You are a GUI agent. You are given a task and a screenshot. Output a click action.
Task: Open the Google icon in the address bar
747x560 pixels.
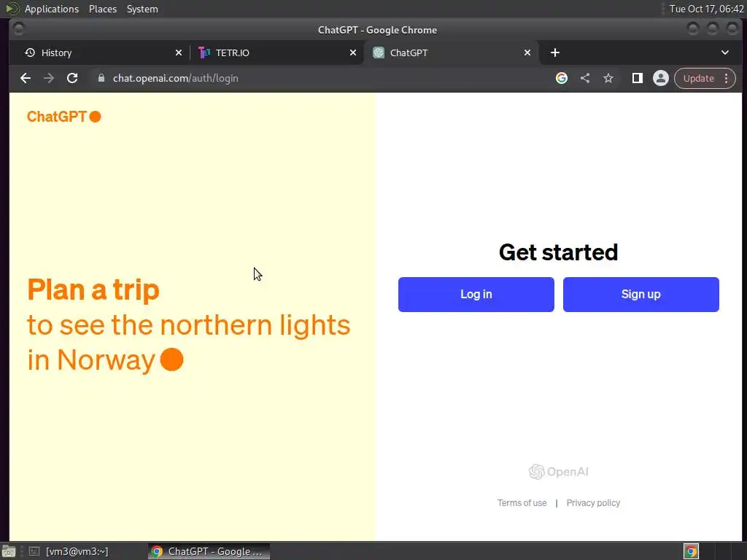pos(562,78)
